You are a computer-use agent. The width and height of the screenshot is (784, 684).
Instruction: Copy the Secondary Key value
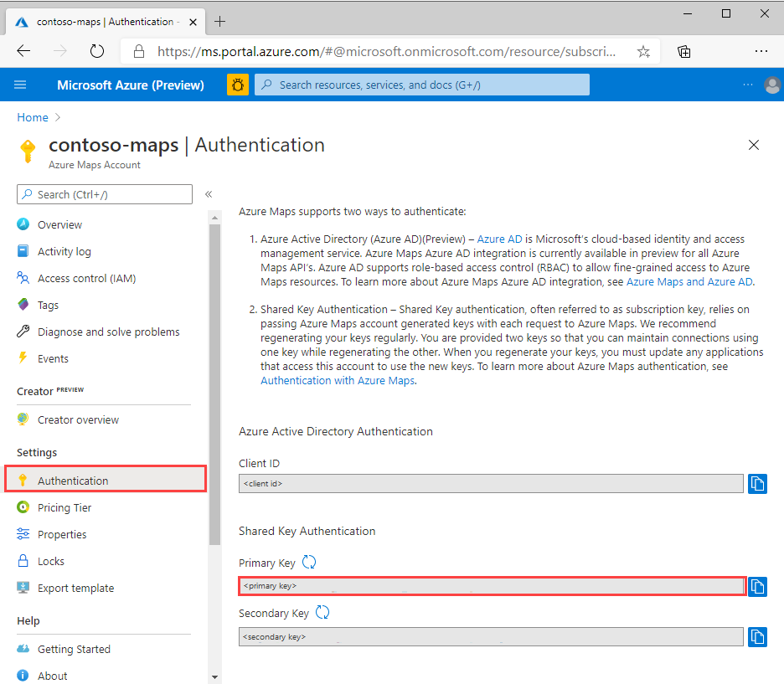(x=757, y=637)
